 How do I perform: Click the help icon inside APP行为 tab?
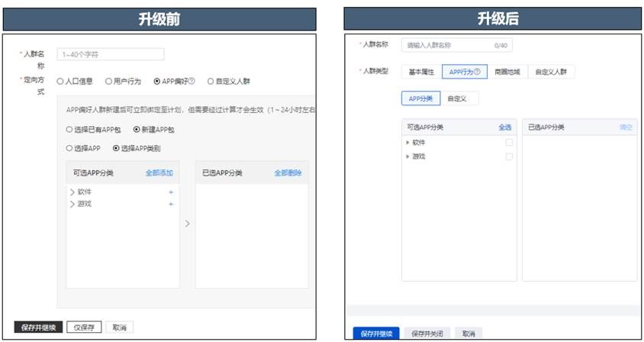(x=477, y=72)
